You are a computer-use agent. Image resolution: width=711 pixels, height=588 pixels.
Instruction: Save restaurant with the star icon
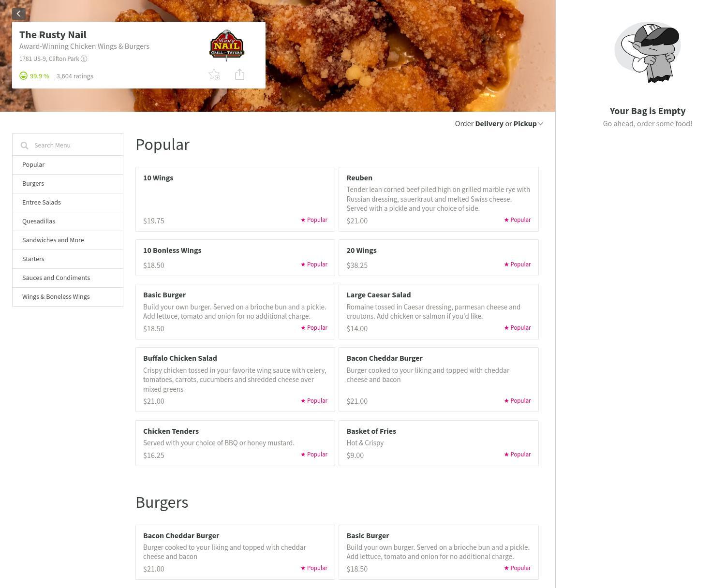(x=214, y=75)
